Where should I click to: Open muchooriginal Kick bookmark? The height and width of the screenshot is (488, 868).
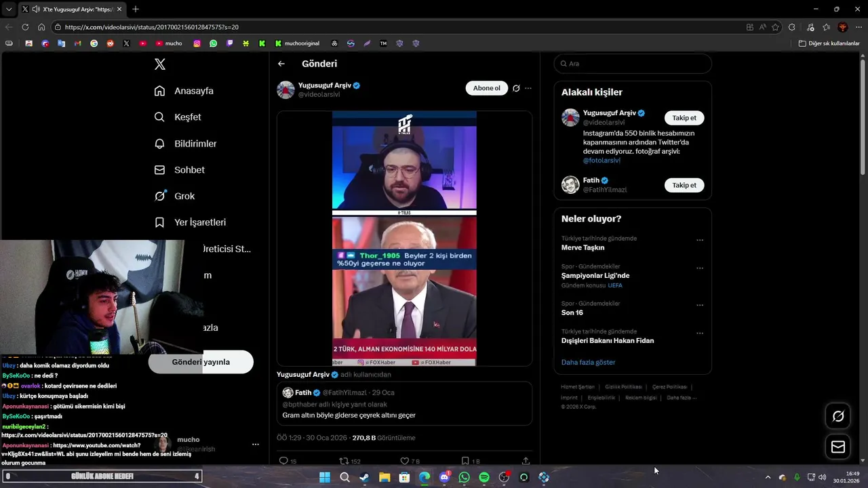297,43
